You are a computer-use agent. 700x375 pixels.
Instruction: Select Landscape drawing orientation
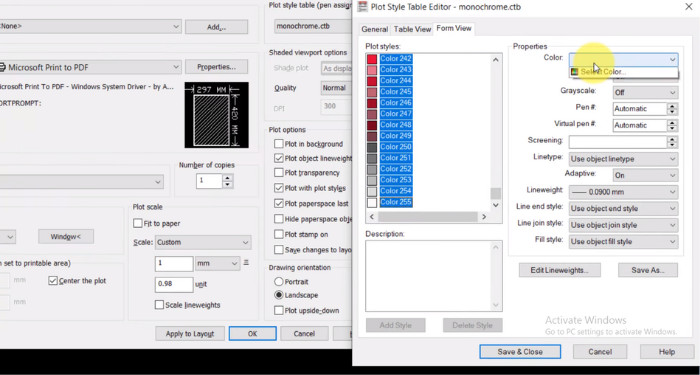(279, 295)
